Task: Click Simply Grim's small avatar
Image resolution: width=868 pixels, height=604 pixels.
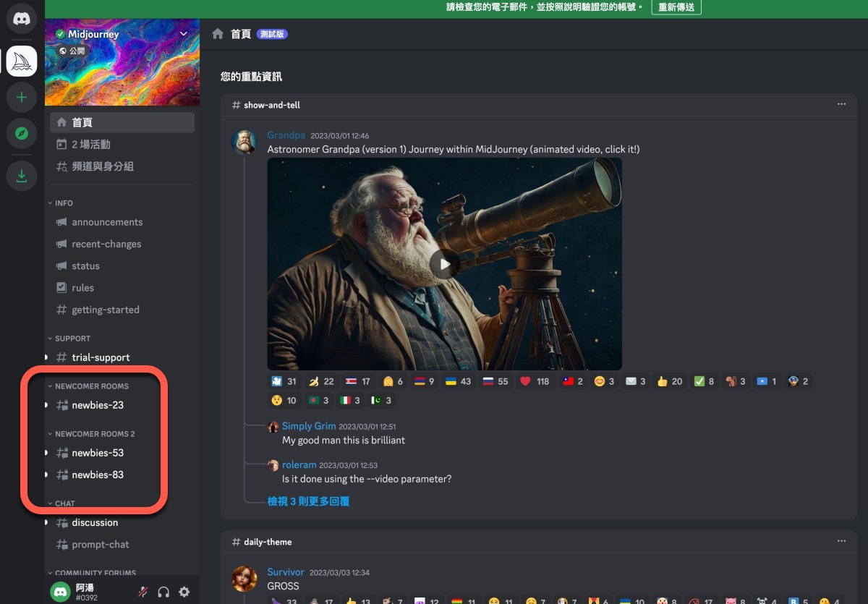Action: [273, 427]
